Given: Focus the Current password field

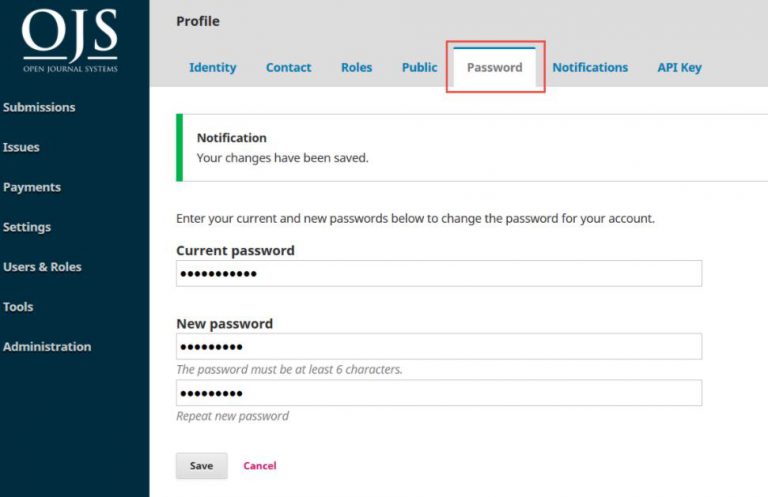Looking at the screenshot, I should click(438, 273).
